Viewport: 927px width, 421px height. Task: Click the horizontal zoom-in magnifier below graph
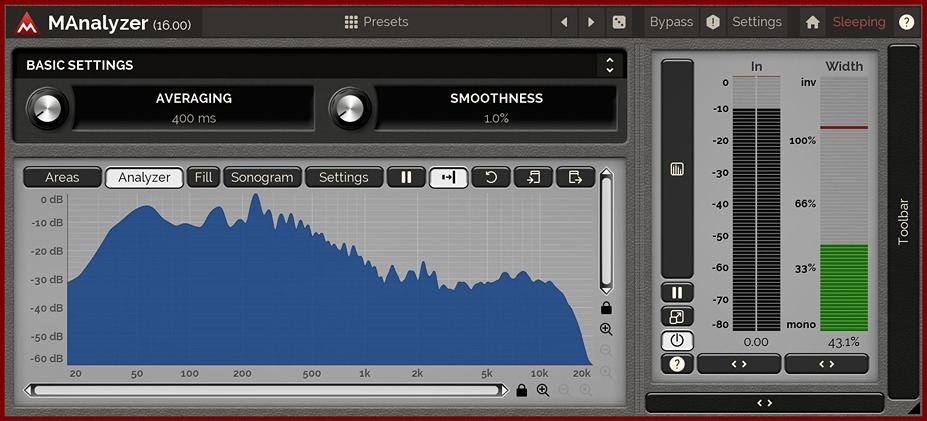point(543,390)
